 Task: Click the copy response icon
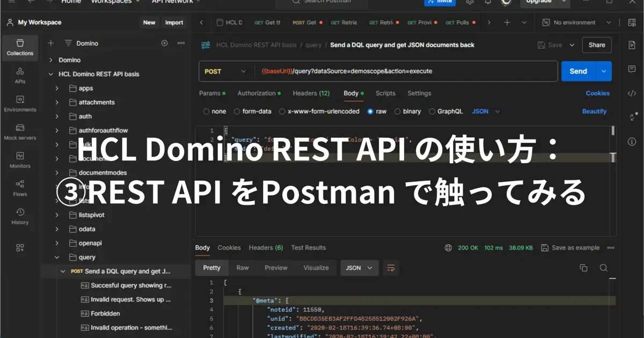pyautogui.click(x=583, y=268)
